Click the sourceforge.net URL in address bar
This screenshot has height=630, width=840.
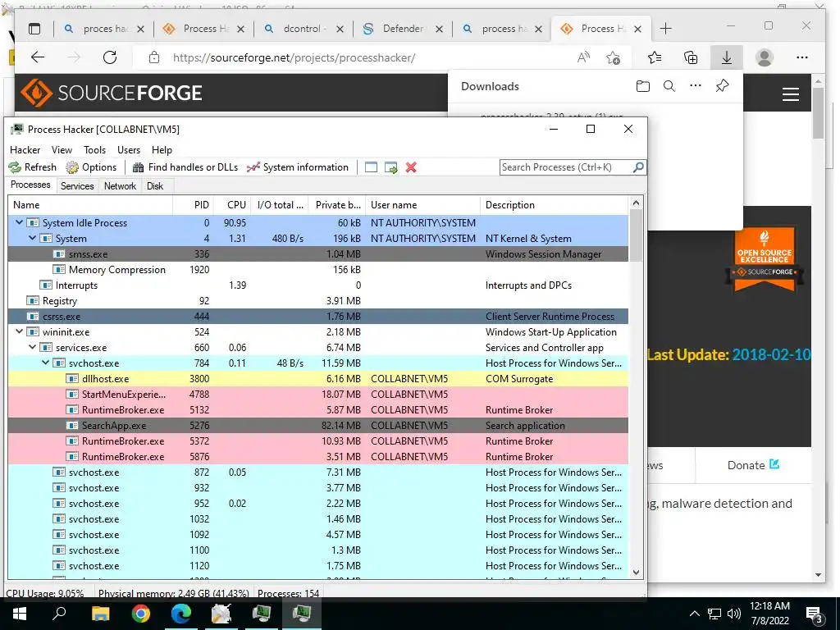tap(294, 57)
